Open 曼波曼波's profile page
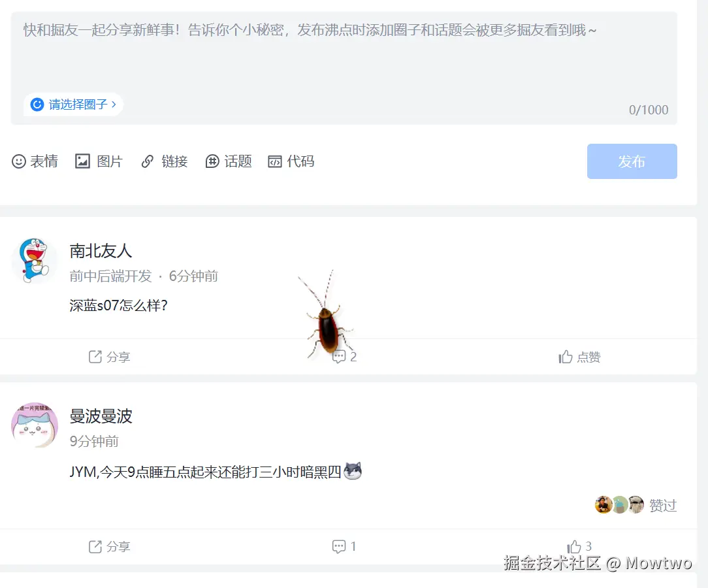 coord(101,416)
